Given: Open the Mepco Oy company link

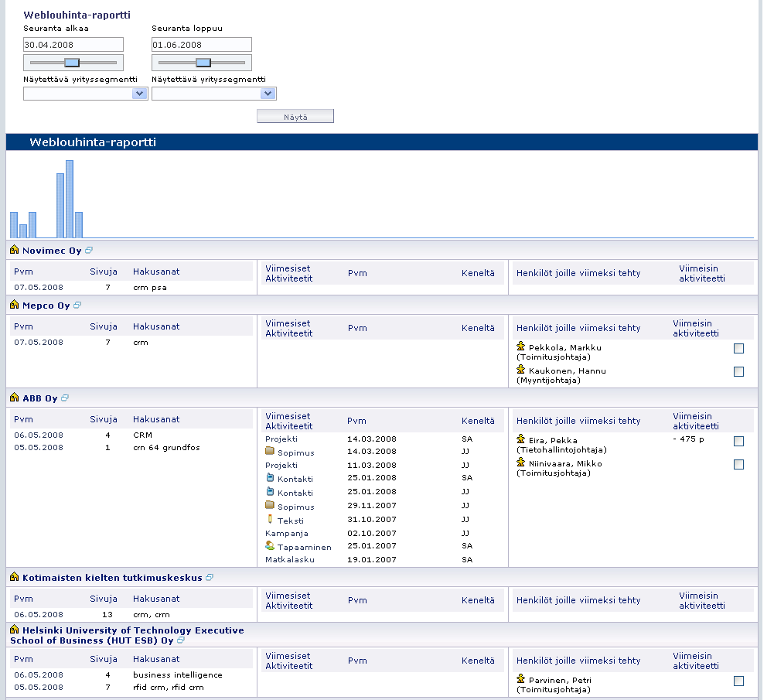Looking at the screenshot, I should (x=46, y=306).
